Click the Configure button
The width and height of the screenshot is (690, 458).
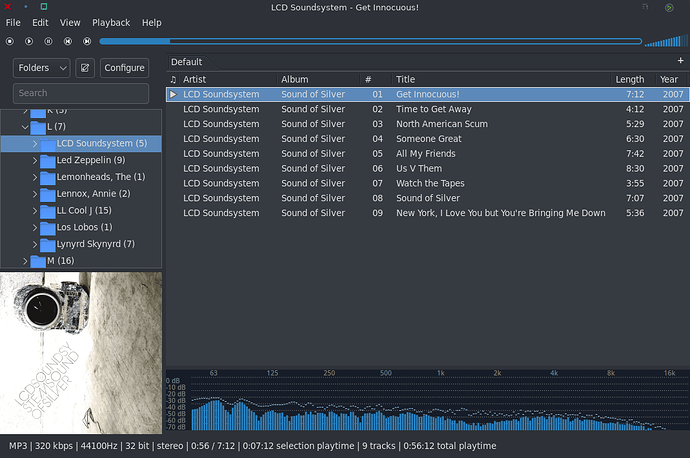(x=124, y=68)
